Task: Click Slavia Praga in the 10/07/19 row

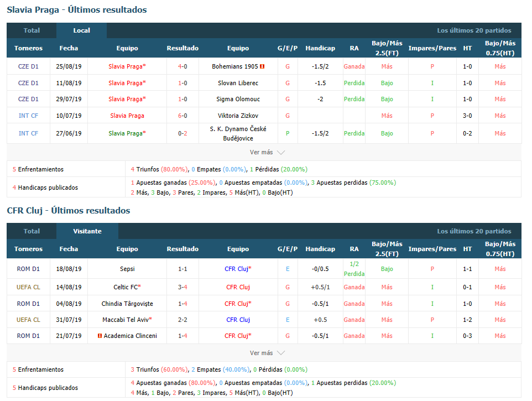Action: click(127, 116)
